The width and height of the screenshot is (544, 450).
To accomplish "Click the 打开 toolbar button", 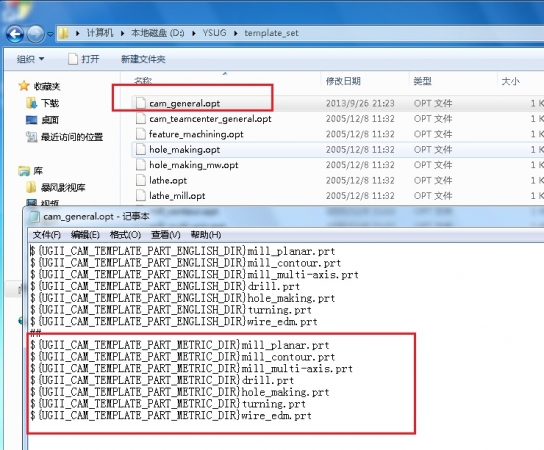I will click(x=84, y=59).
